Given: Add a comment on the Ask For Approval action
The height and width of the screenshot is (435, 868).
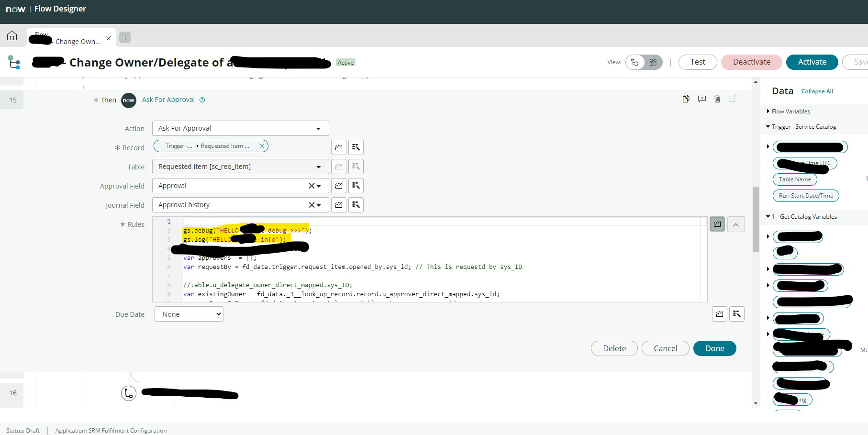Looking at the screenshot, I should pyautogui.click(x=701, y=99).
